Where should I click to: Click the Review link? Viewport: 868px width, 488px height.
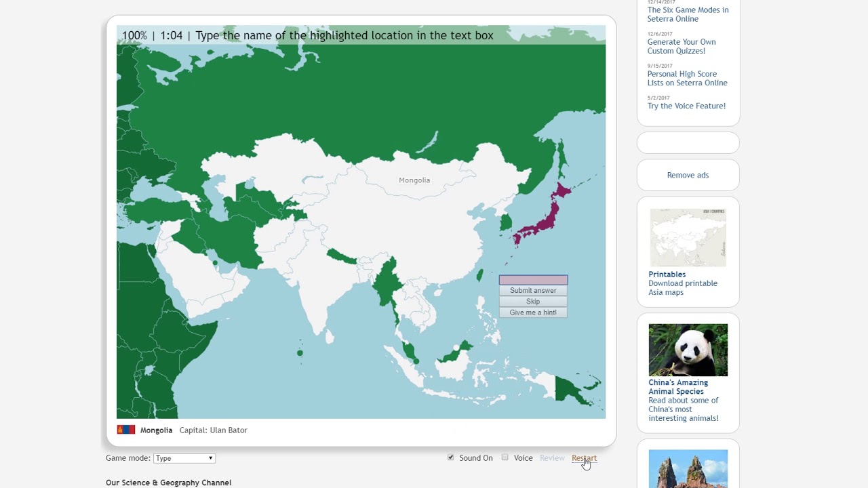click(552, 458)
